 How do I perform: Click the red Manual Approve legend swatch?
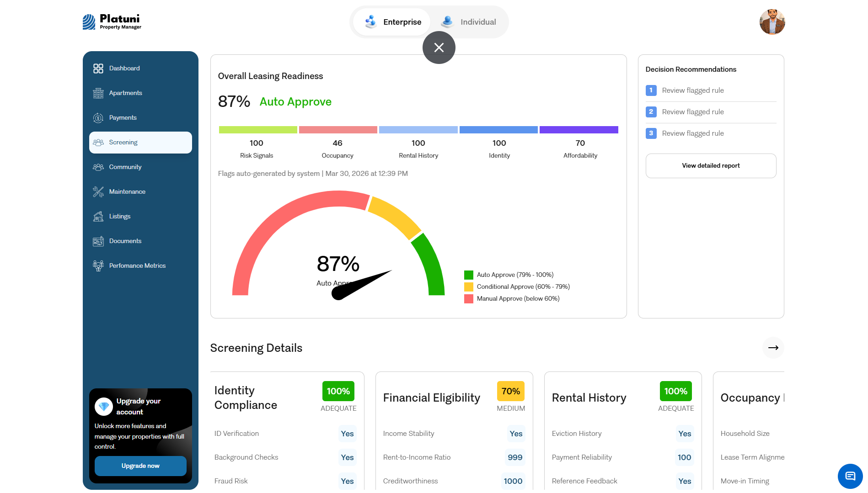click(469, 299)
